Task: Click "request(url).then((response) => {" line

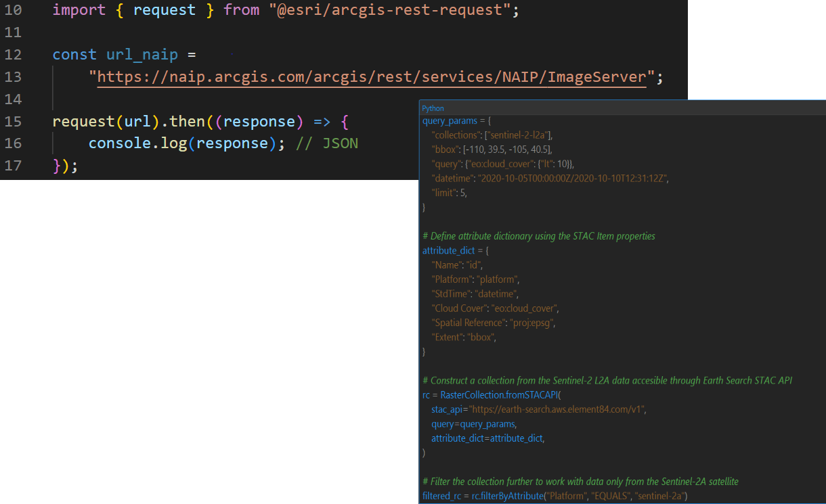Action: 200,122
